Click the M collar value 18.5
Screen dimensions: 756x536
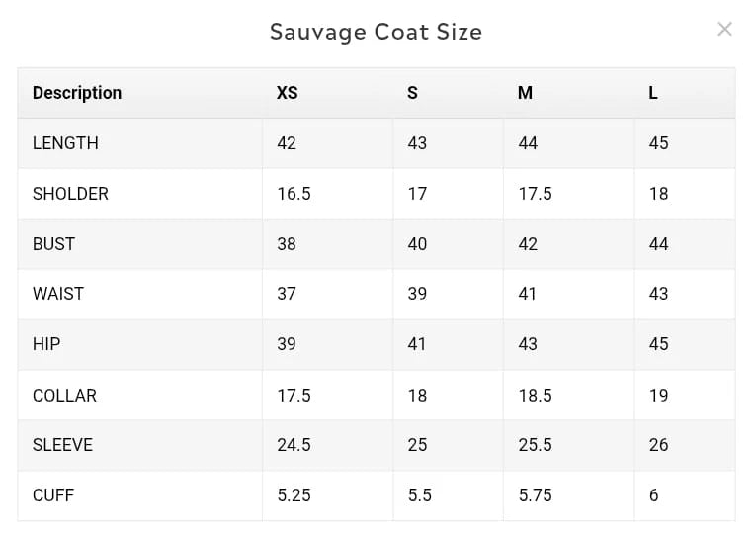536,396
